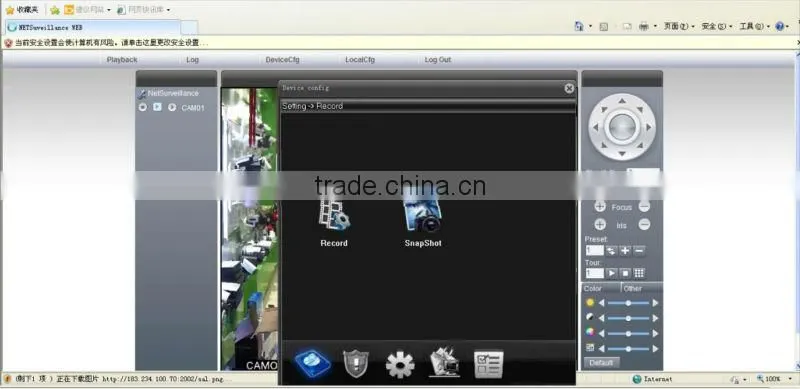Select CAM01 channel in device list
800x389 pixels.
[193, 108]
